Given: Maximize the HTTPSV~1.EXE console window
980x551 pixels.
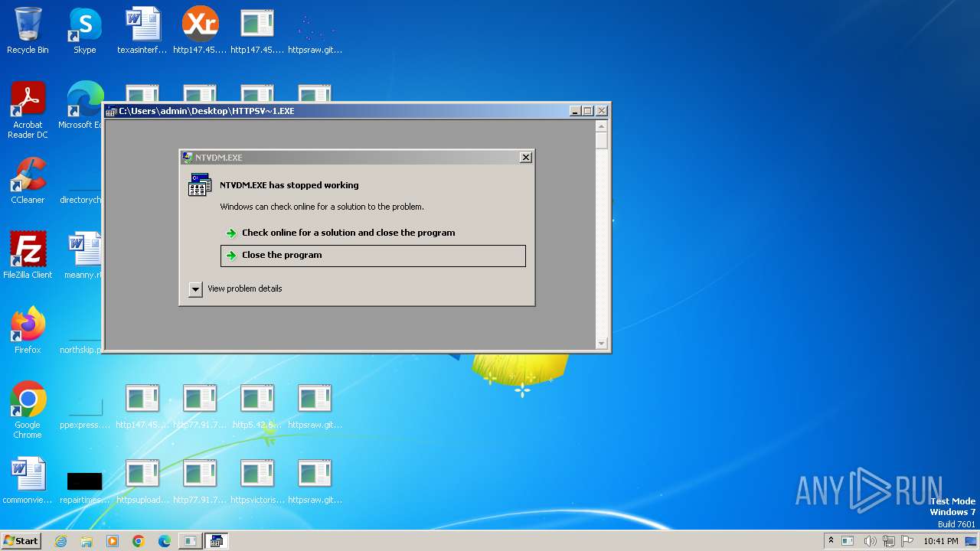Looking at the screenshot, I should coord(588,111).
